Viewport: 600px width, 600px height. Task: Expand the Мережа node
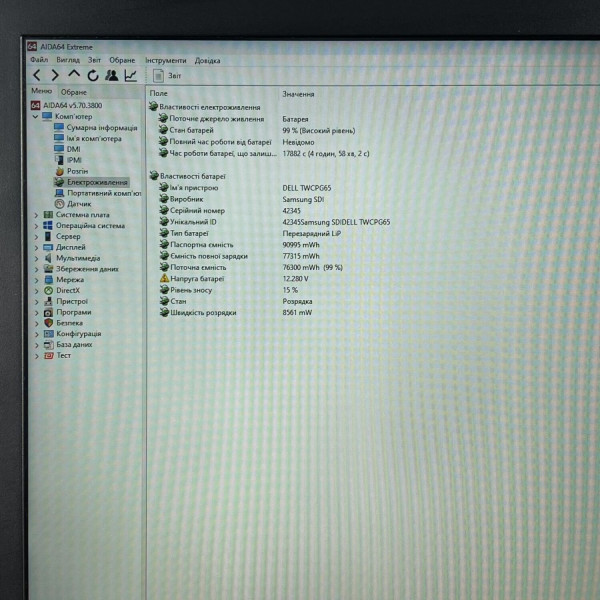(36, 280)
